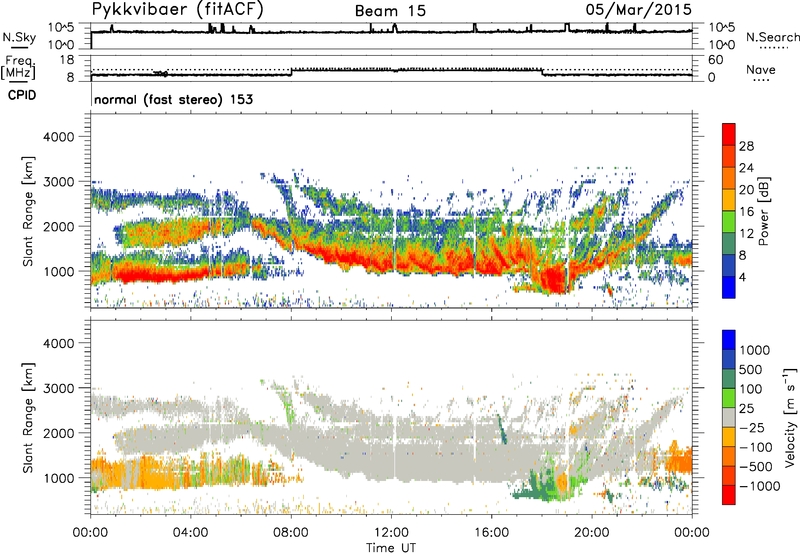Click the gray segment of velocity colorbar
800x554 pixels.
click(x=729, y=418)
